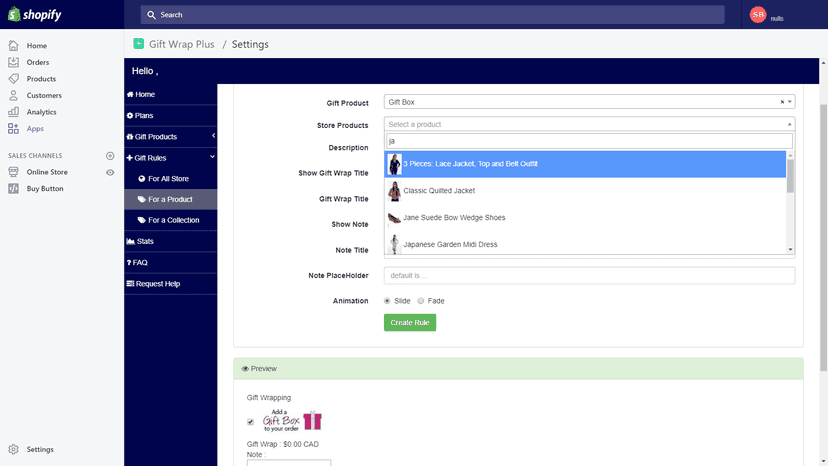Add a sales channel with the plus icon
This screenshot has width=828, height=466.
[x=110, y=155]
